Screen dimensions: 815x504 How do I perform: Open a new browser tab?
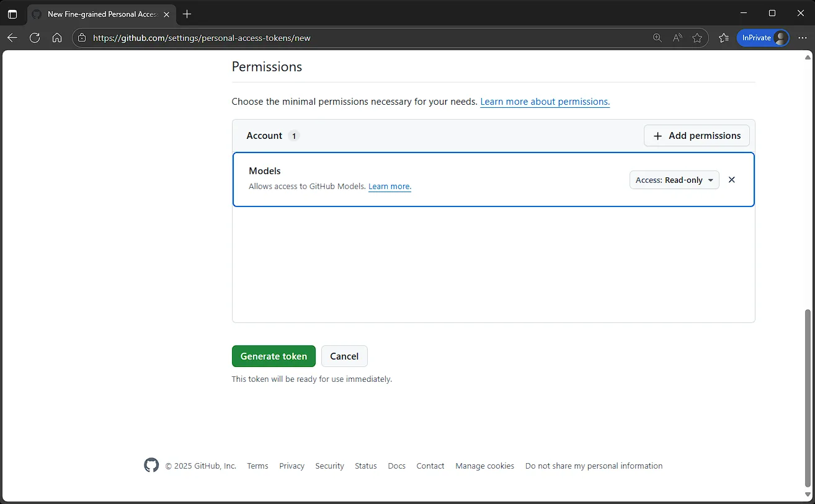(187, 14)
